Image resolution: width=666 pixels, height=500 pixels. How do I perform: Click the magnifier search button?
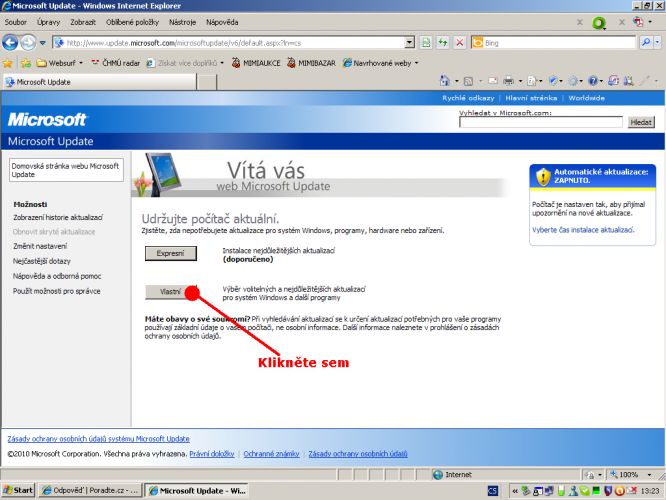pos(646,42)
